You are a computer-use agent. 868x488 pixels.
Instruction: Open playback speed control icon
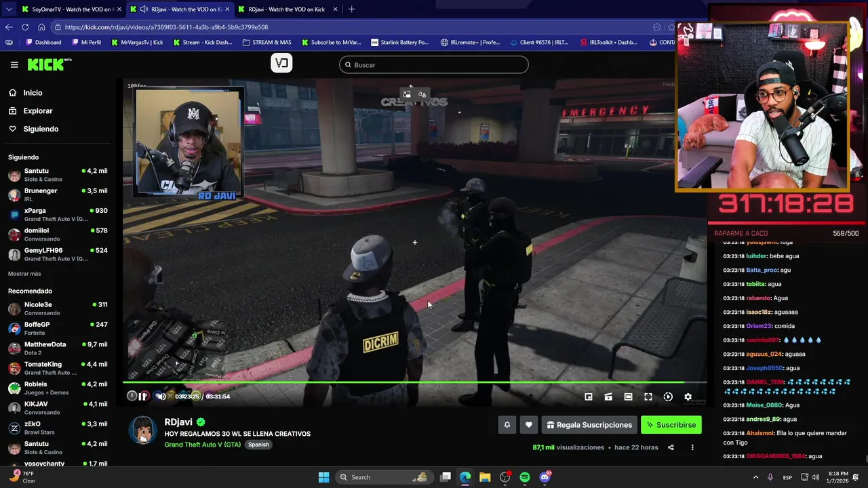click(x=668, y=397)
